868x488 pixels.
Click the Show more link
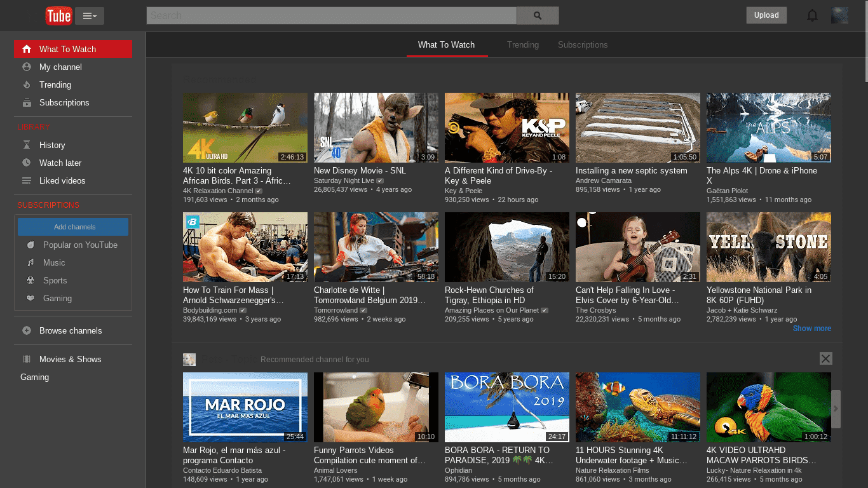(812, 329)
